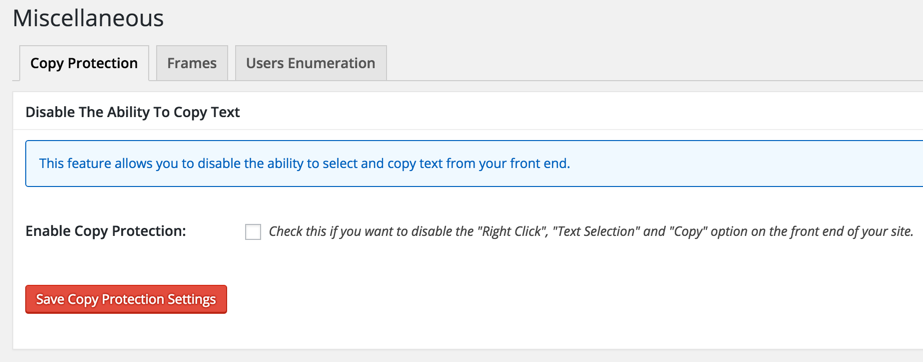Click "of your site" at description end

(884, 231)
